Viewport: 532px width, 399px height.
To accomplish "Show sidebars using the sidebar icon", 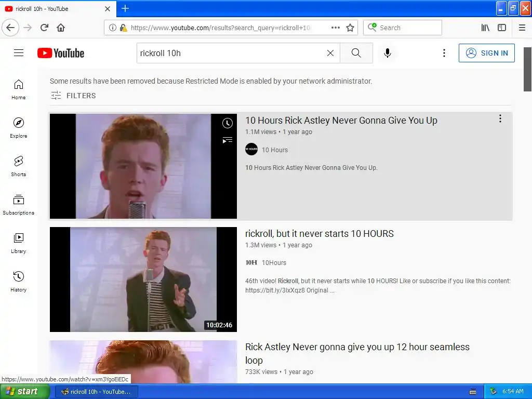I will coord(501,28).
